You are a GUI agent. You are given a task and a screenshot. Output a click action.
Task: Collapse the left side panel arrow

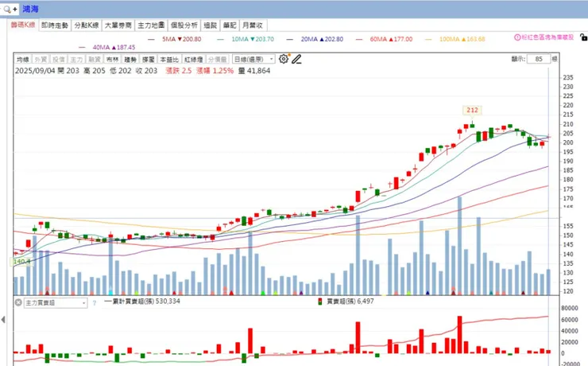3,319
